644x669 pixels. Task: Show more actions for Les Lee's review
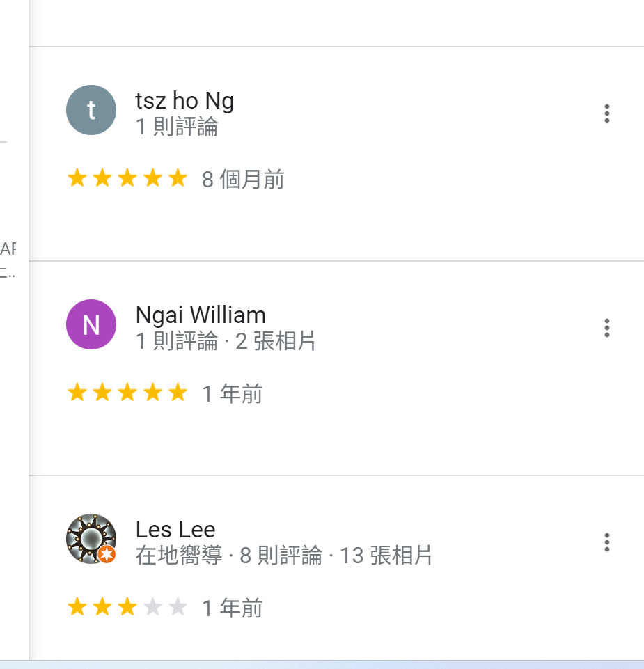(x=607, y=542)
